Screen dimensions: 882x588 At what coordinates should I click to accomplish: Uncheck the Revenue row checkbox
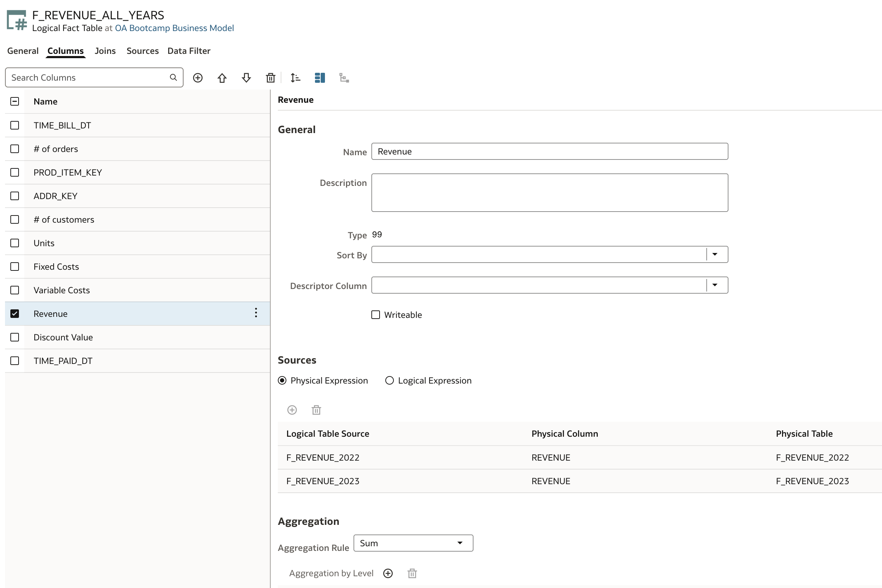point(15,314)
